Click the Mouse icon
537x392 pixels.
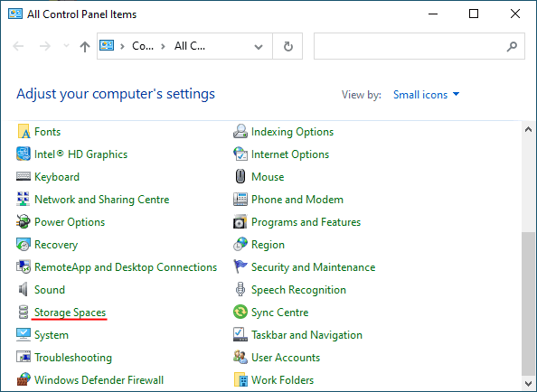pos(240,176)
